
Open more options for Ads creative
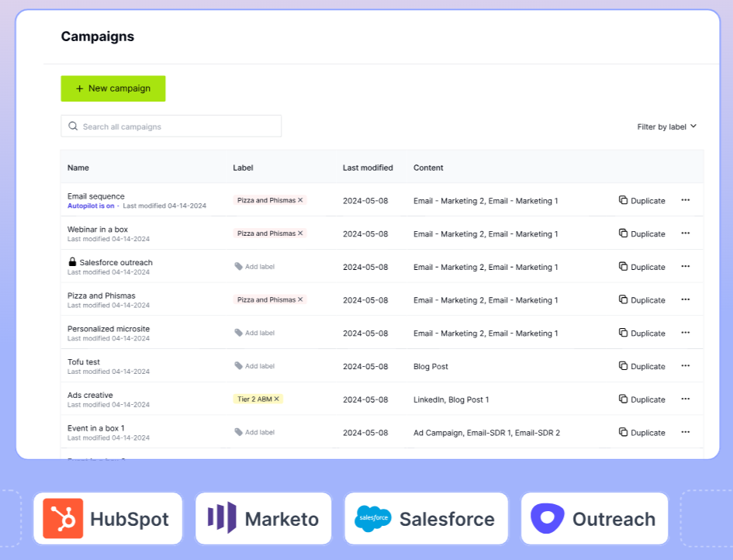(686, 399)
